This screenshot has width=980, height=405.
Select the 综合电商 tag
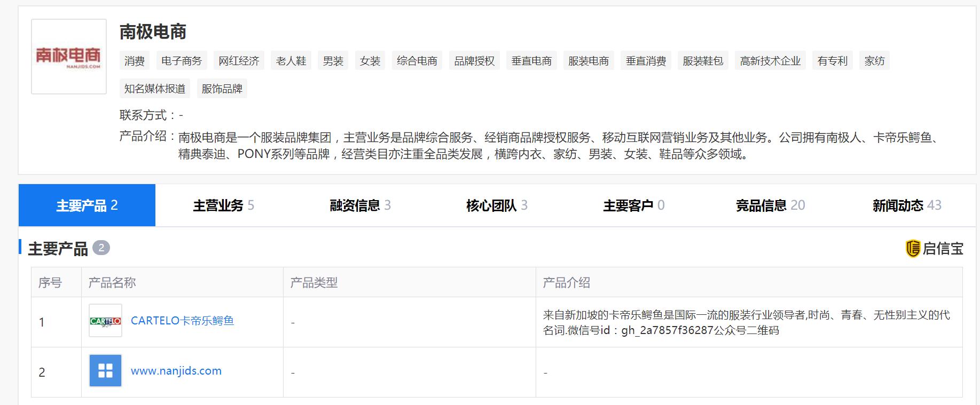point(417,61)
